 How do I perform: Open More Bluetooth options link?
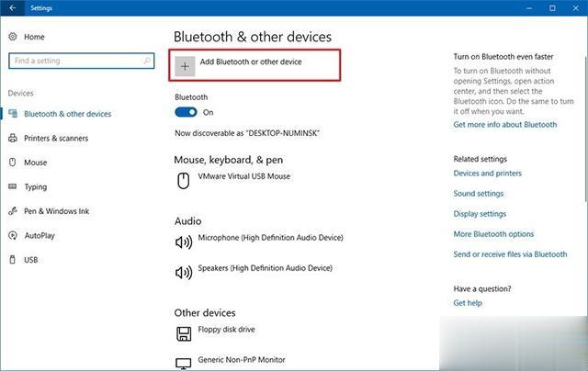[x=493, y=234]
